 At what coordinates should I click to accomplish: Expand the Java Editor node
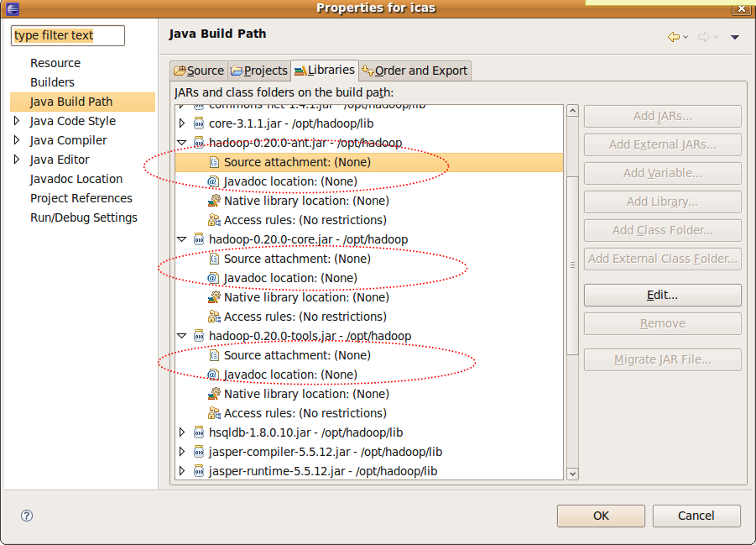pos(17,160)
